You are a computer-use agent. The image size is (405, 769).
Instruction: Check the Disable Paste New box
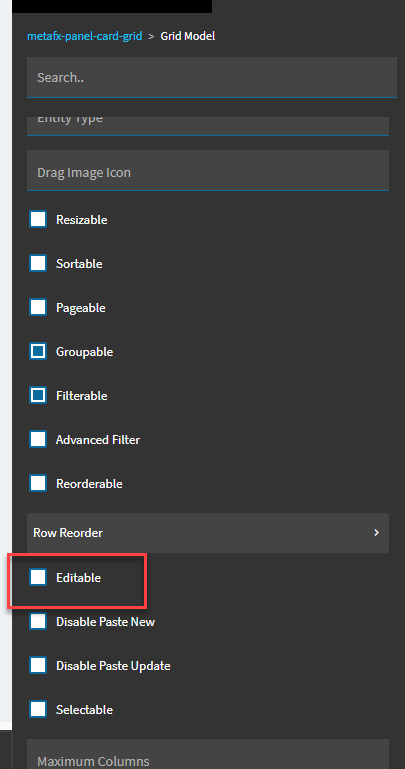(x=38, y=621)
